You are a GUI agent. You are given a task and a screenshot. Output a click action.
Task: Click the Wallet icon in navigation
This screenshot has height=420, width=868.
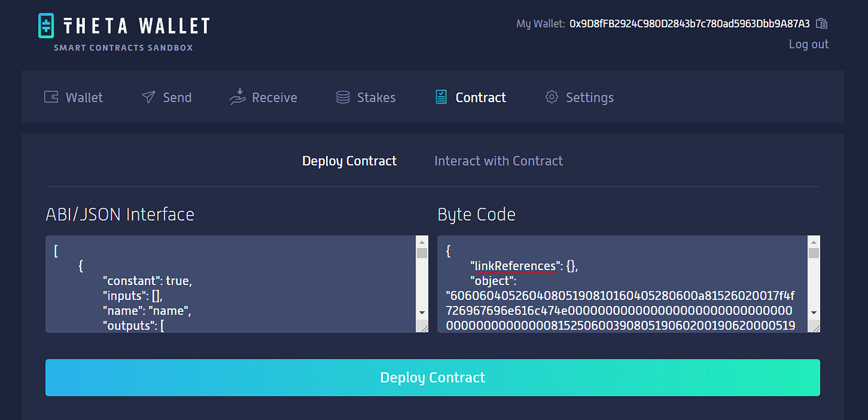coord(51,97)
